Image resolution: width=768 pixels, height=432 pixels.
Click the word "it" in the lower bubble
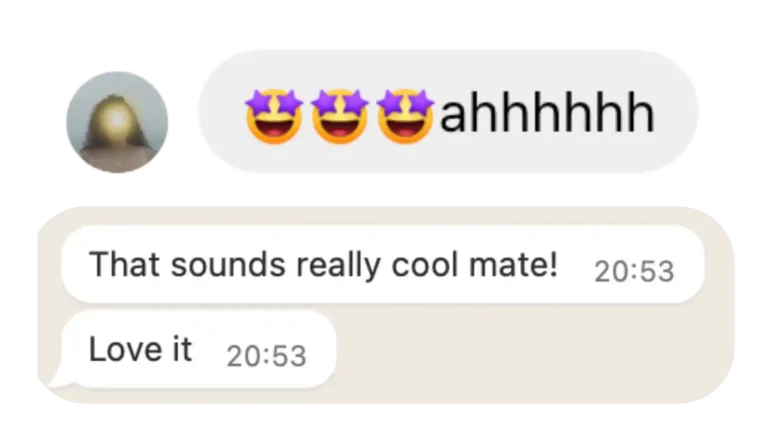point(182,349)
